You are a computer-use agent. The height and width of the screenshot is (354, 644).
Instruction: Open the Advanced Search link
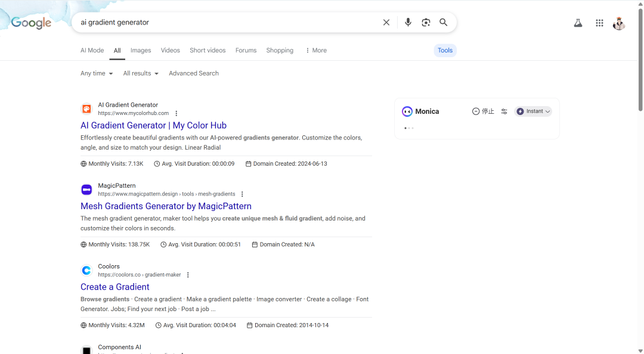pos(194,73)
